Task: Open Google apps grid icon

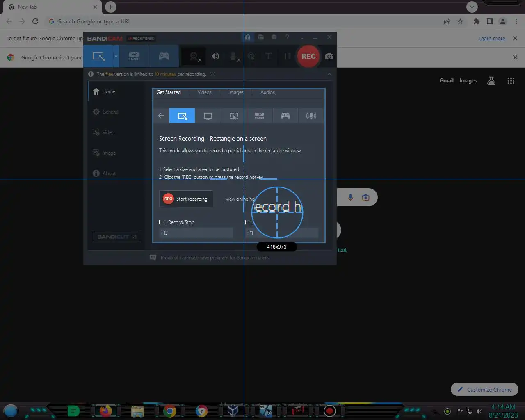Action: [x=511, y=81]
